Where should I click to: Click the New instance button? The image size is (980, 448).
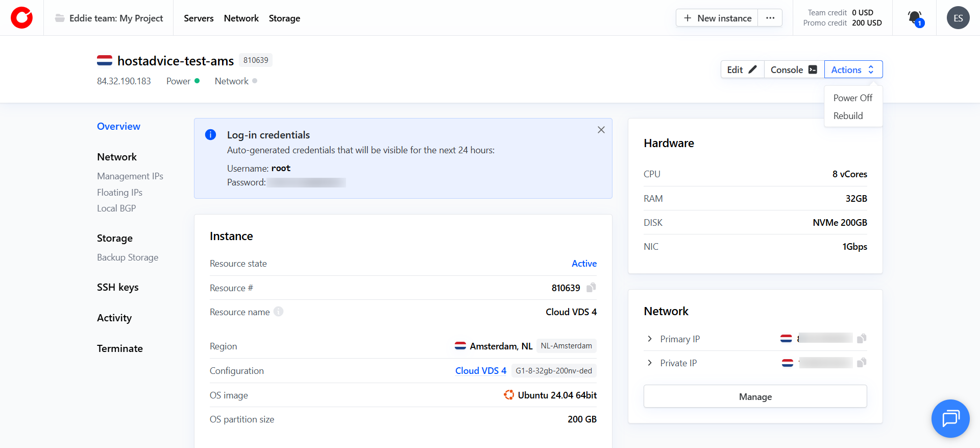[x=717, y=18]
